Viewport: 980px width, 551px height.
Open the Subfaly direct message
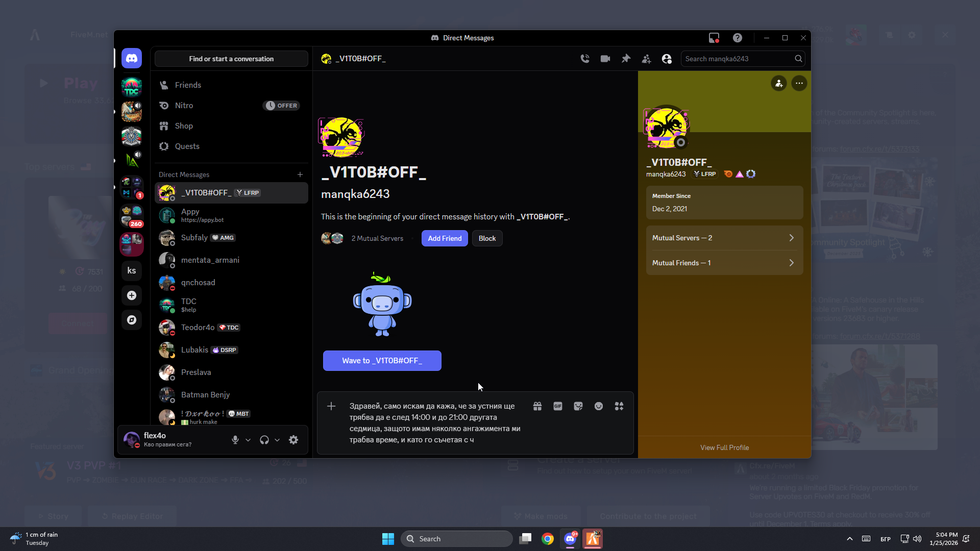[231, 238]
